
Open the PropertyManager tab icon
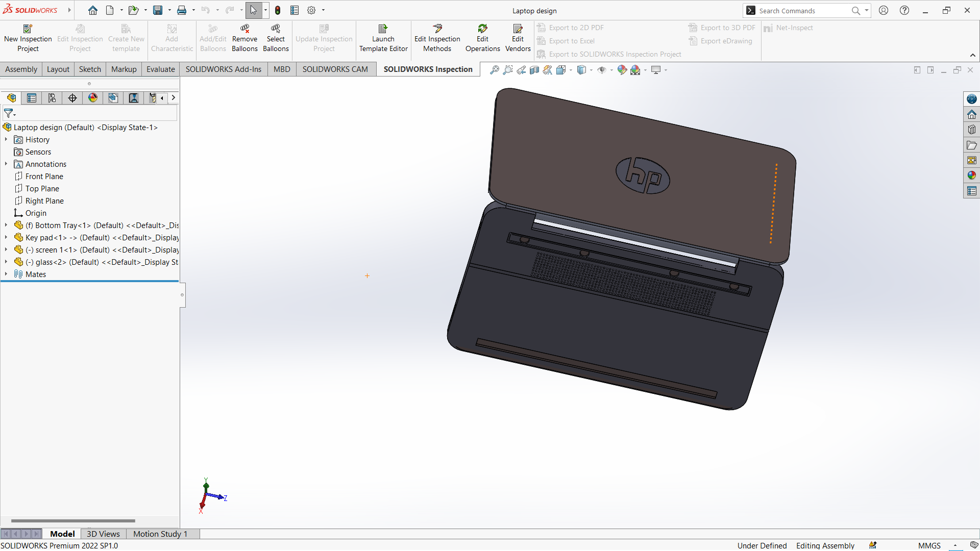click(x=32, y=98)
